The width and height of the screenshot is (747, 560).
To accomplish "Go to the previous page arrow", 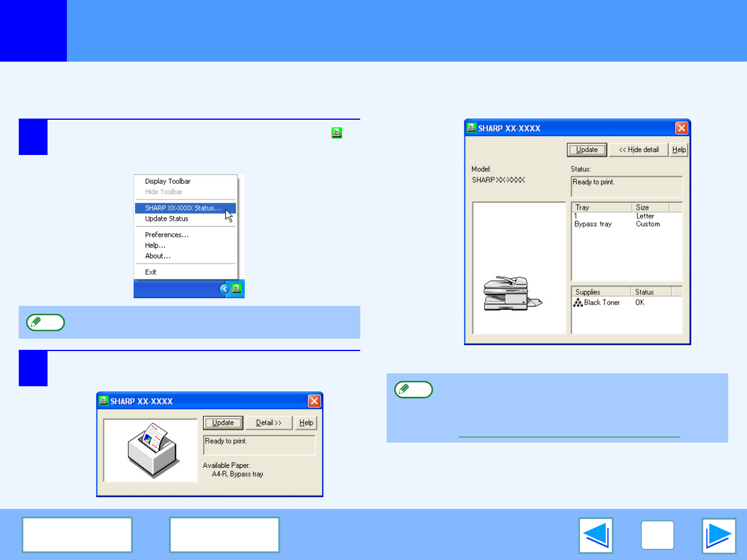I will tap(596, 535).
